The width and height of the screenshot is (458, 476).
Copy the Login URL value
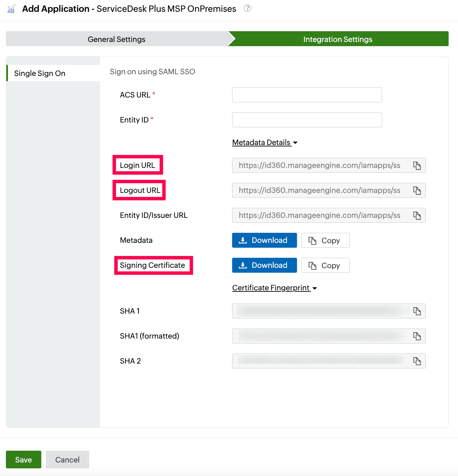point(417,165)
